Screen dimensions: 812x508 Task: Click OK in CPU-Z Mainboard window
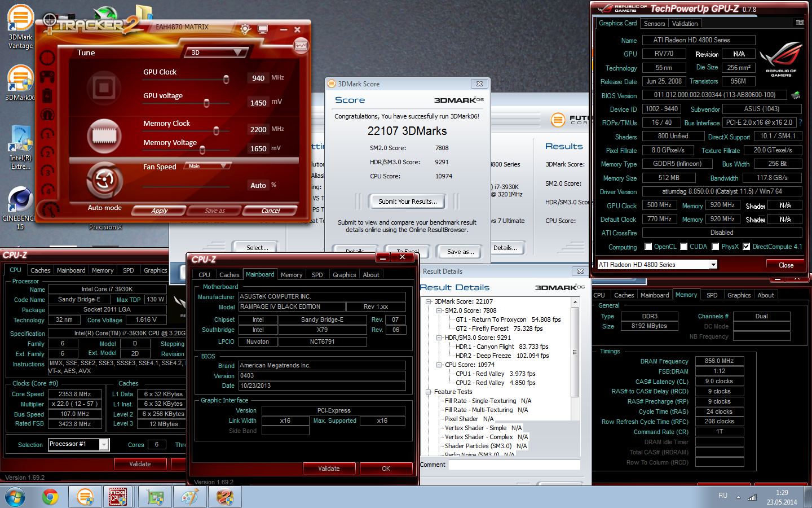[x=386, y=468]
